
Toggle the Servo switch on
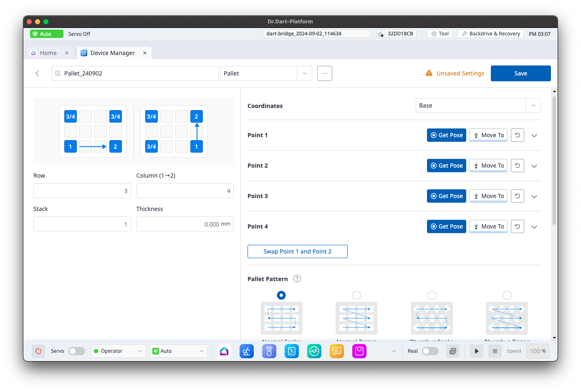tap(77, 351)
